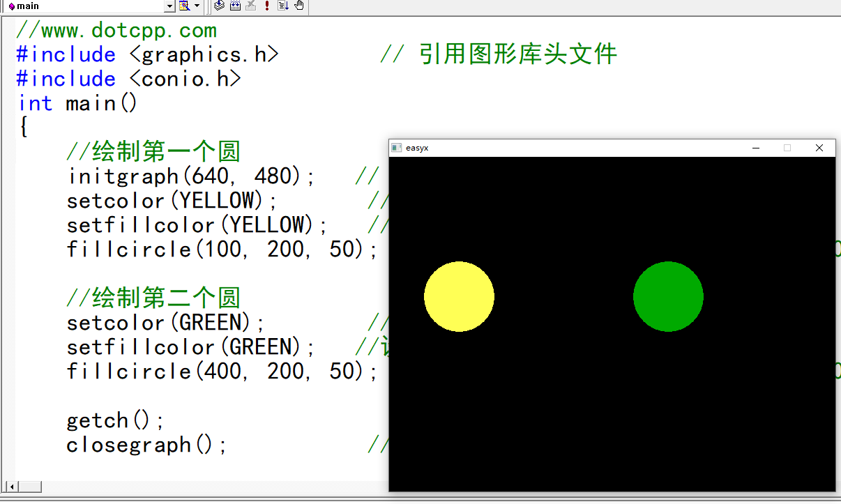Click the grayed Stop Build icon
841x504 pixels.
point(251,6)
